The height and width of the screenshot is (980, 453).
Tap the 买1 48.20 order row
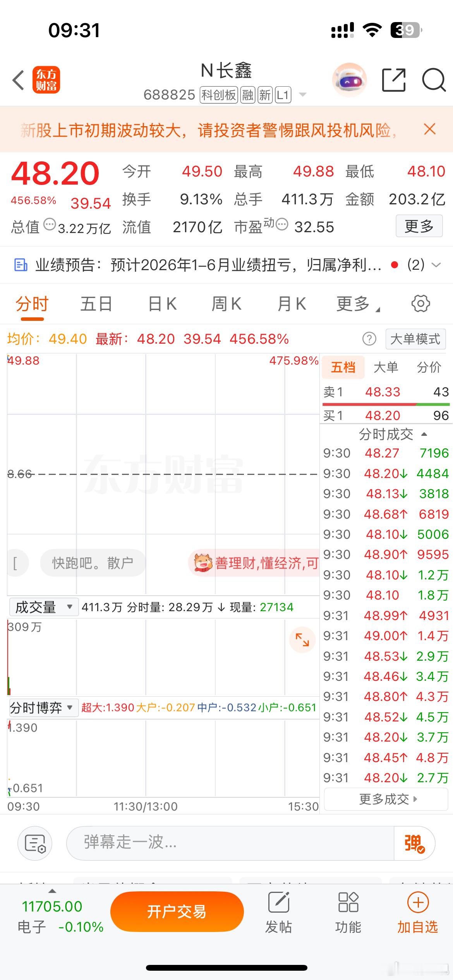[386, 415]
